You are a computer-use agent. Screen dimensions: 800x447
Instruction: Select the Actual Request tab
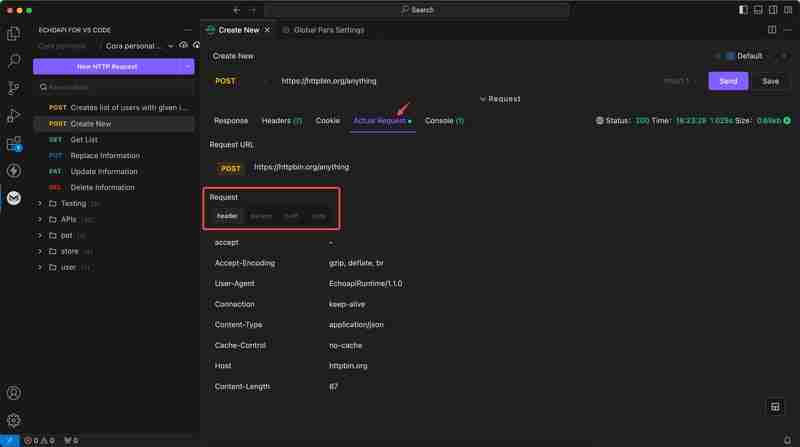[382, 121]
